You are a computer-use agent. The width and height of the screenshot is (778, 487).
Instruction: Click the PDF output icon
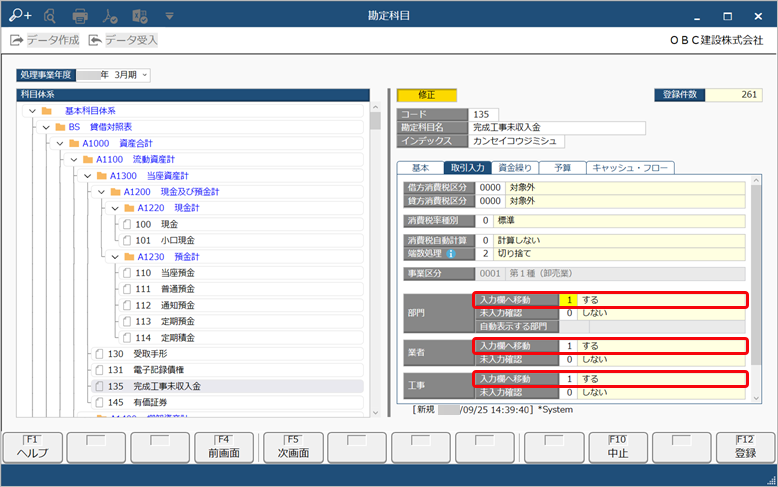click(110, 16)
